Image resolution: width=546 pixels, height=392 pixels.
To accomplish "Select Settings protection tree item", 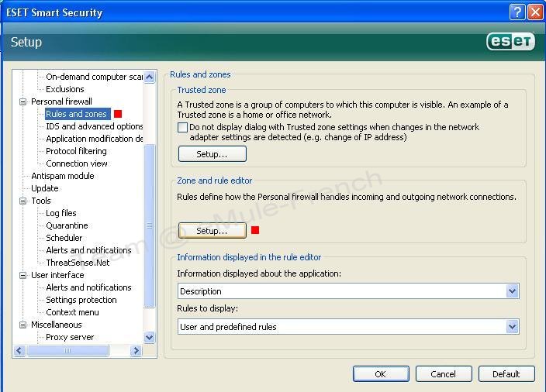I will pos(81,300).
